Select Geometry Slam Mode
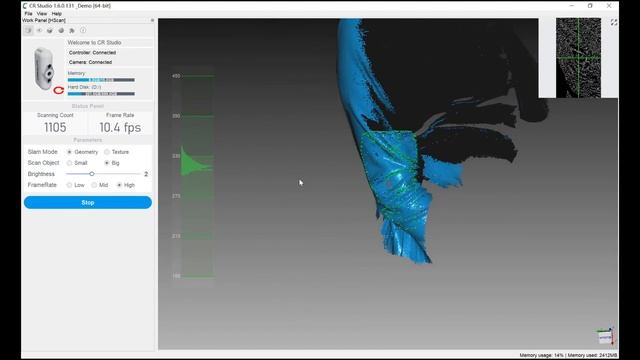Viewport: 640px width, 360px height. tap(69, 152)
